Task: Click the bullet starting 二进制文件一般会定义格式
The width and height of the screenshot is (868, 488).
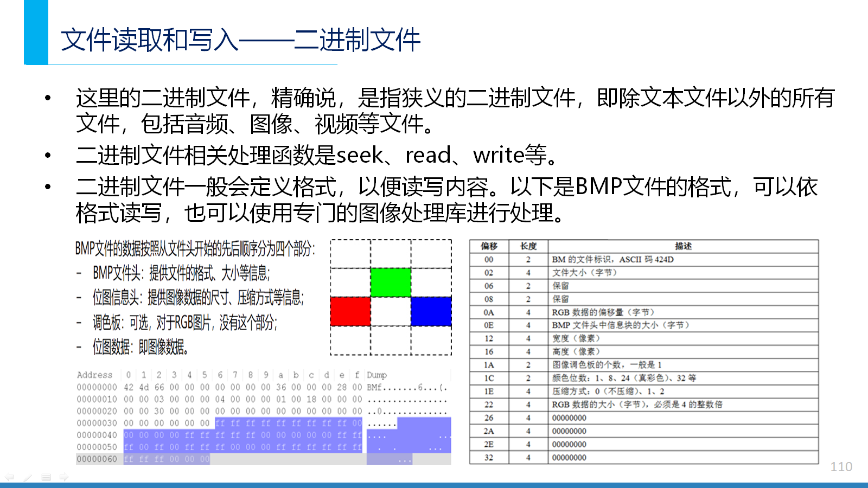Action: pos(446,200)
